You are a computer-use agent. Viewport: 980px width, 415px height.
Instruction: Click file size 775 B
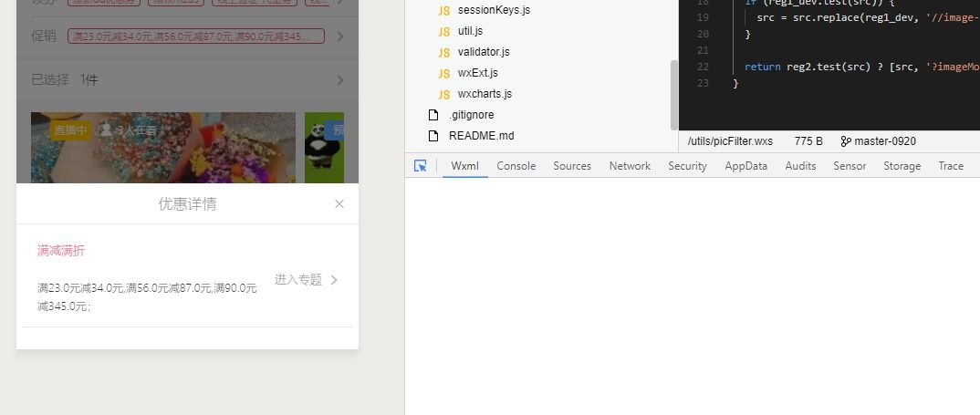[x=808, y=141]
